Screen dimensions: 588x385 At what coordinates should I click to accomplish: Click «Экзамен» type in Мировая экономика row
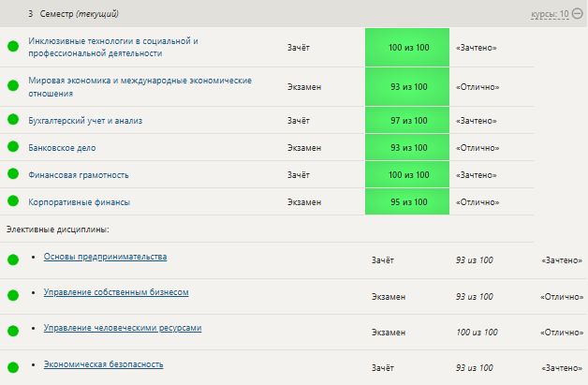coord(304,87)
